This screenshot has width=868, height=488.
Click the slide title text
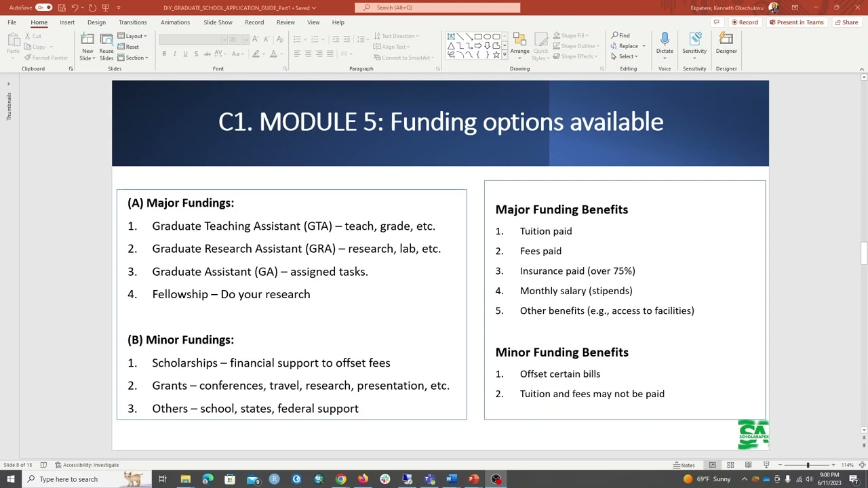pyautogui.click(x=441, y=122)
